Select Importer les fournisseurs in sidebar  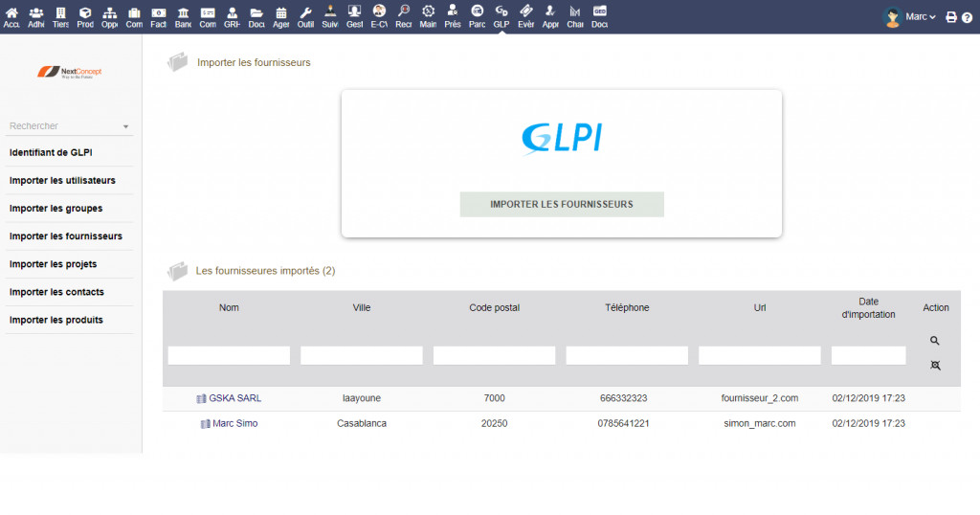66,236
